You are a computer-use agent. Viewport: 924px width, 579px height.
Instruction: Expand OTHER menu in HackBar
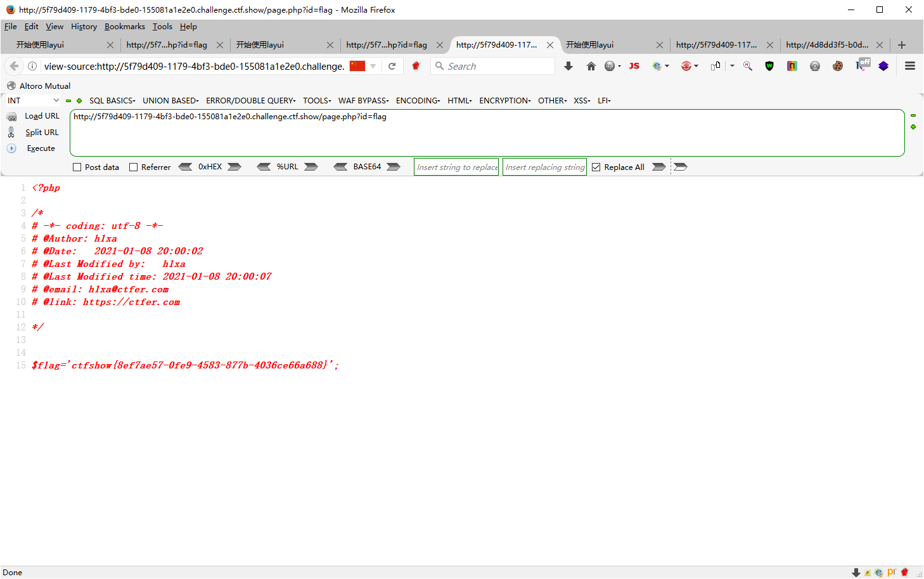pyautogui.click(x=552, y=101)
